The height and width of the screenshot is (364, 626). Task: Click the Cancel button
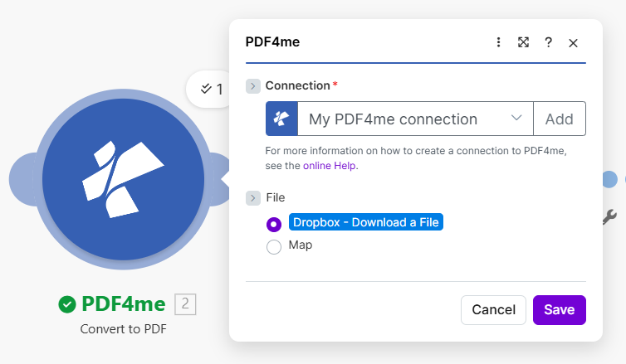click(x=493, y=310)
